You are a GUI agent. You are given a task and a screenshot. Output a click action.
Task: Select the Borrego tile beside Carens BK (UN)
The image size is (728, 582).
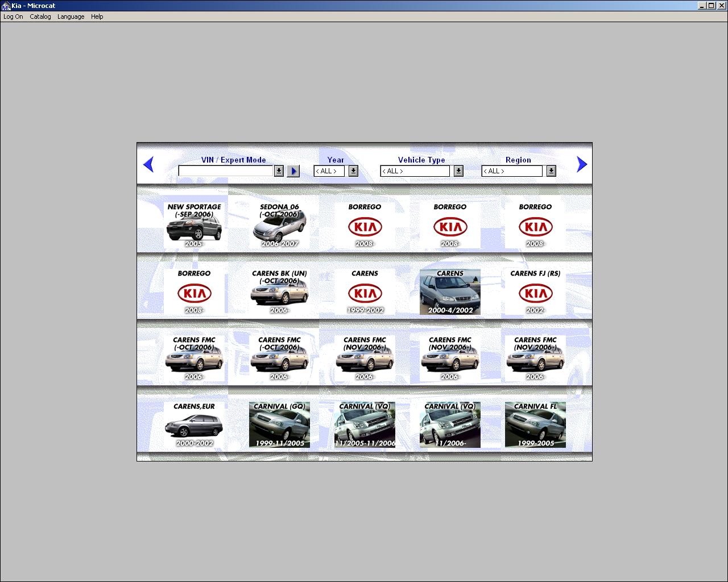pos(194,292)
